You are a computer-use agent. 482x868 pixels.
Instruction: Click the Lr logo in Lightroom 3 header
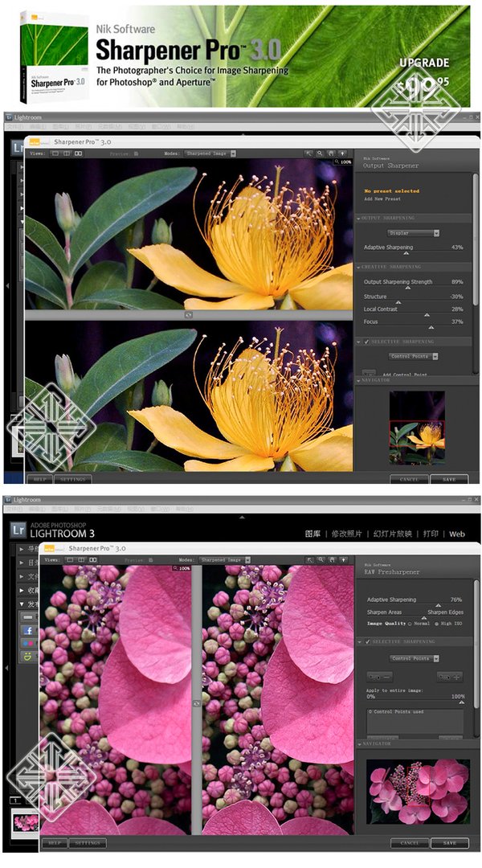pos(18,530)
